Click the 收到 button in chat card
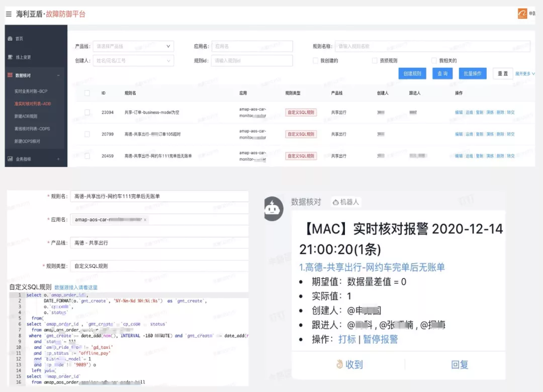543x392 pixels. point(349,364)
